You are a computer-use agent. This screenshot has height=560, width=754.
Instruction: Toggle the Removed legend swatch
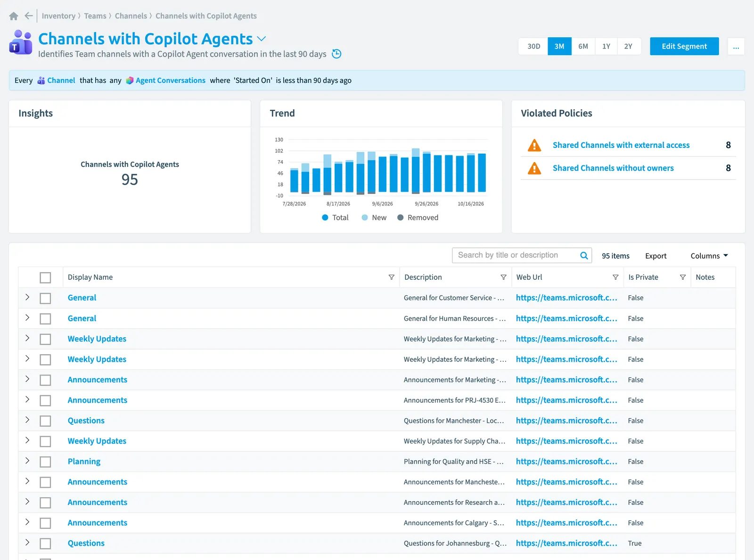[x=401, y=218]
